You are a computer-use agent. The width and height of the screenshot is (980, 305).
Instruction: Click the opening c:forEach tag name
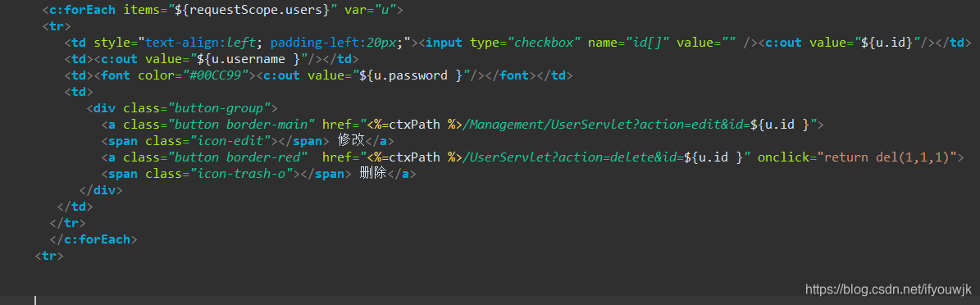[x=82, y=10]
